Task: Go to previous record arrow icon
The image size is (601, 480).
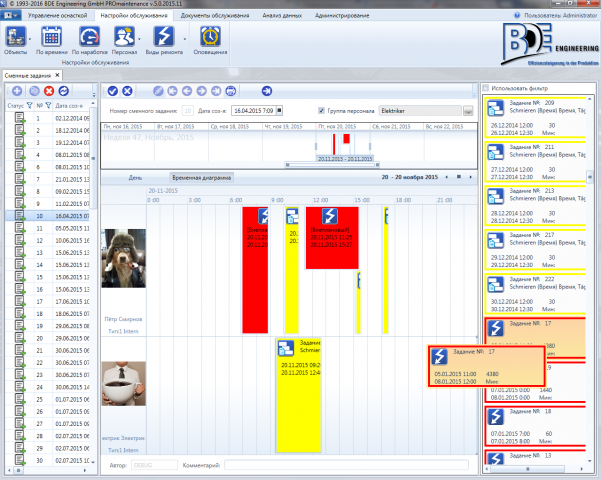Action: [x=187, y=91]
